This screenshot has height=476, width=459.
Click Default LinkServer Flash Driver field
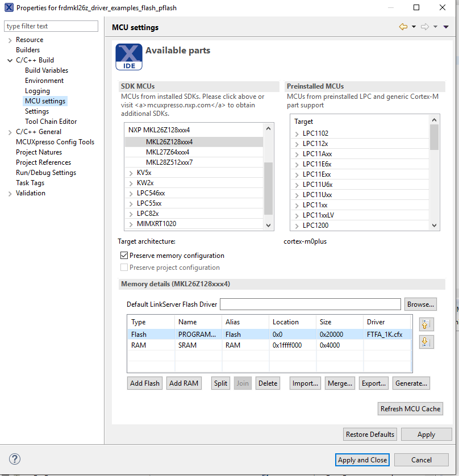tap(310, 304)
